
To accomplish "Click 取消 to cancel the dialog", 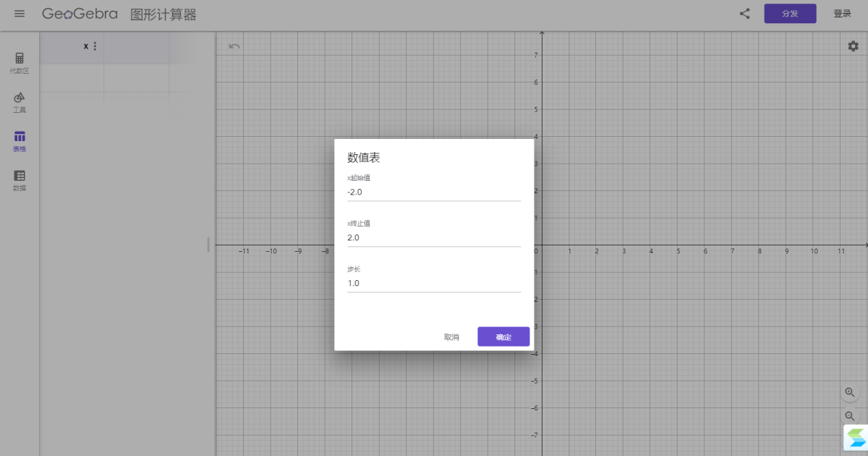I will tap(451, 337).
